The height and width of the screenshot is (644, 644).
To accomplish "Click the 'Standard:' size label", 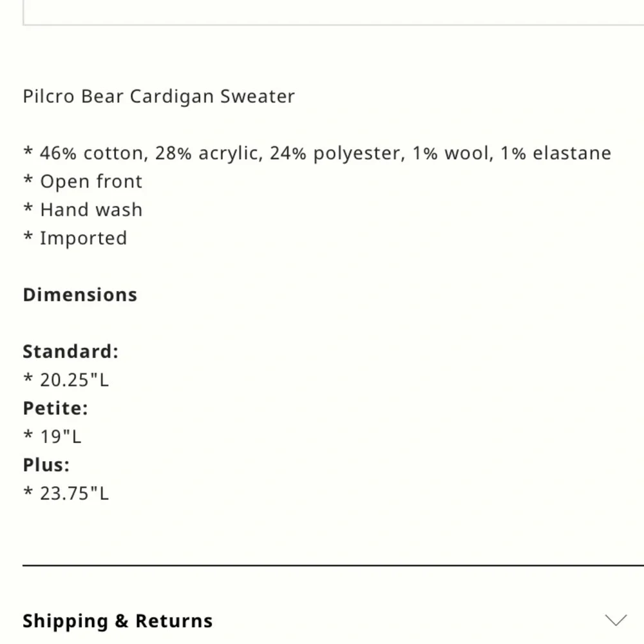I will pos(71,352).
